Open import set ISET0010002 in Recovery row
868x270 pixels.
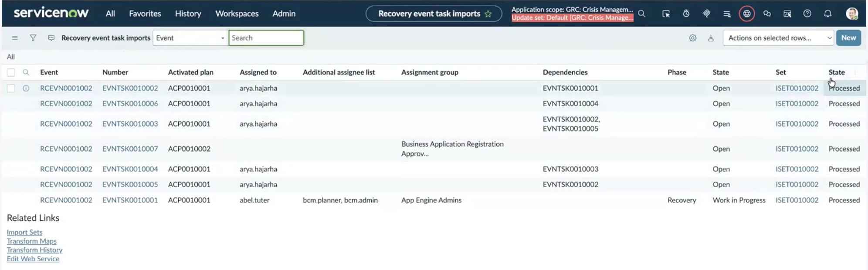tap(797, 200)
